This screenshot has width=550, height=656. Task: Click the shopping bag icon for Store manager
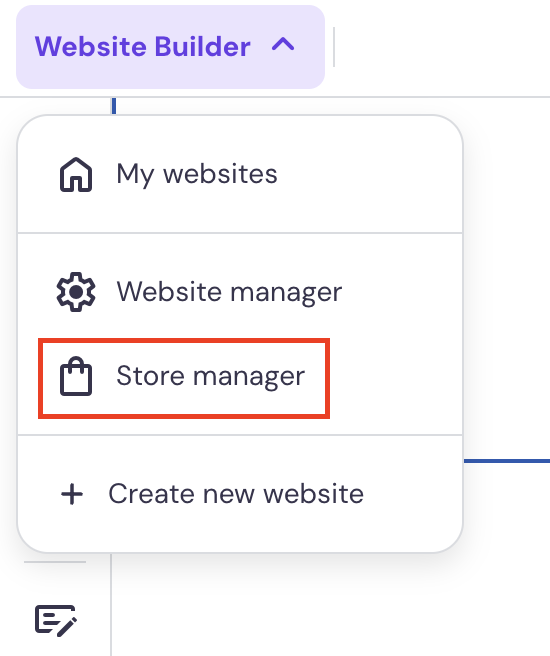pyautogui.click(x=76, y=376)
